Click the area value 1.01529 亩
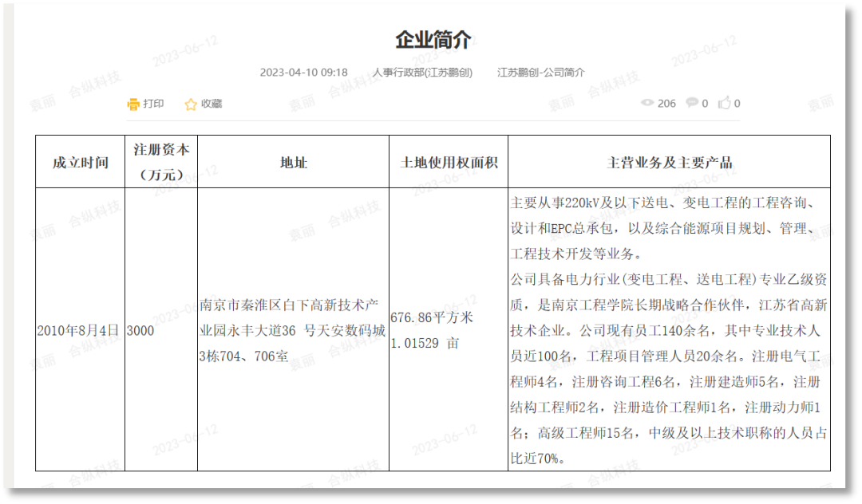The width and height of the screenshot is (862, 504). (x=425, y=344)
